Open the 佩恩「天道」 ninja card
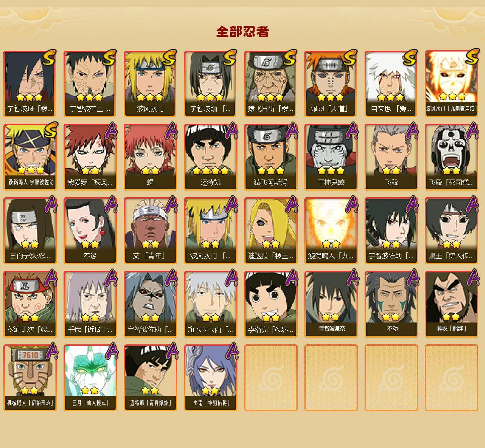The image size is (485, 448). (x=331, y=84)
